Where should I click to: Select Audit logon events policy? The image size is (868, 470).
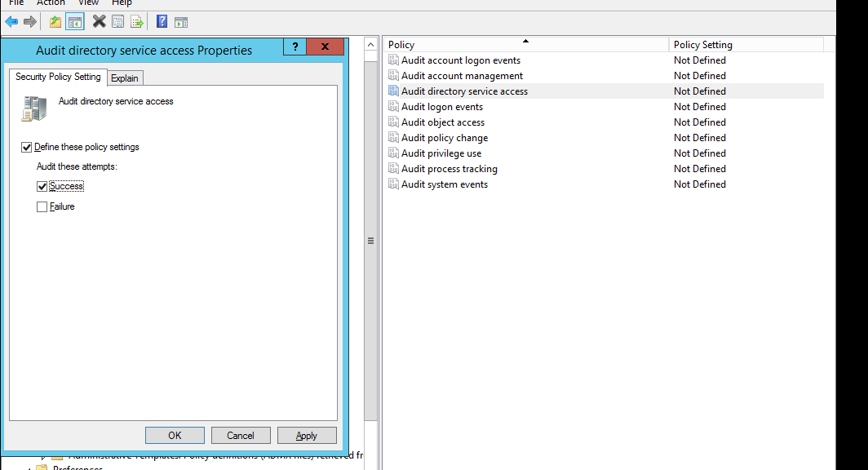click(x=441, y=107)
